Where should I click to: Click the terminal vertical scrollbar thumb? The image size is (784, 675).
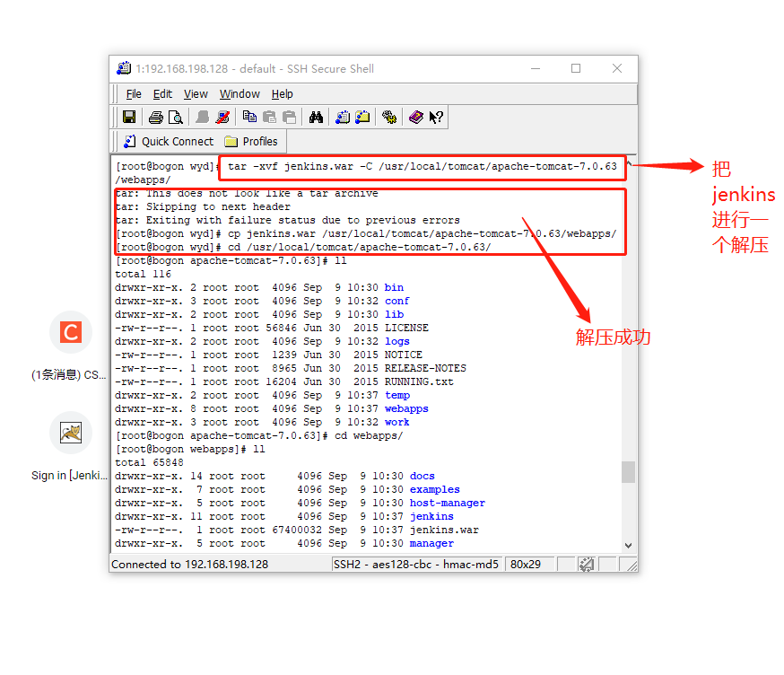tap(629, 472)
